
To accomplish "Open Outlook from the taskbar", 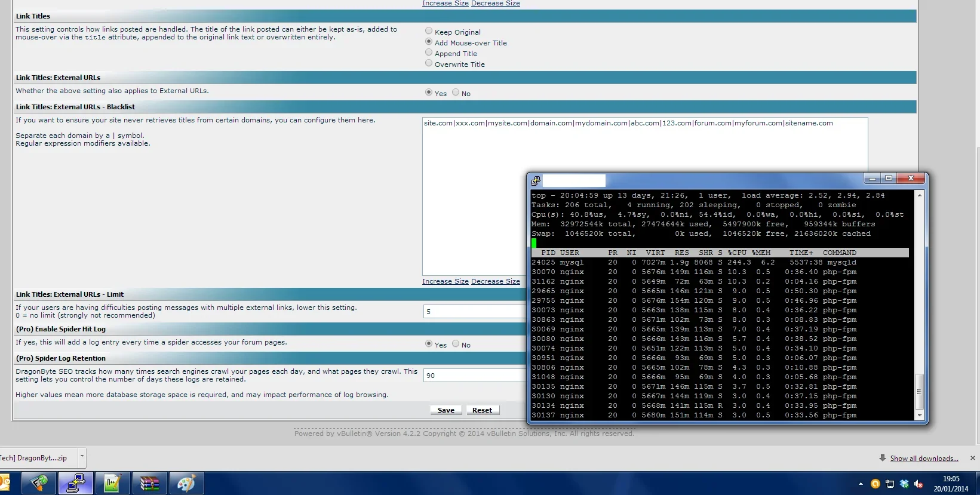I will coord(5,483).
